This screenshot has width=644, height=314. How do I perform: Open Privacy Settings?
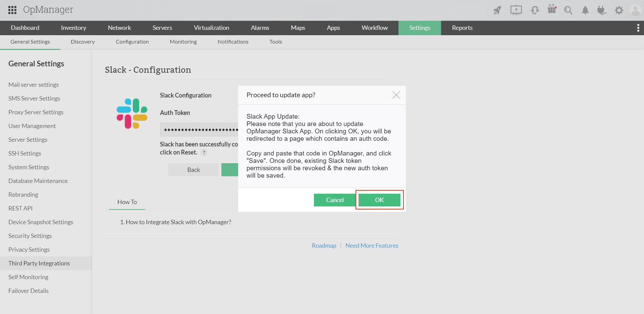tap(29, 250)
